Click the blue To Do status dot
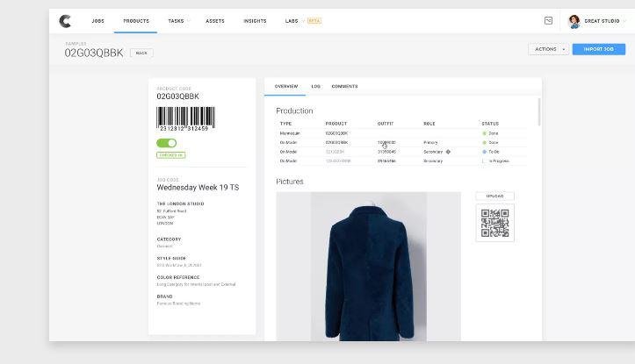635x364 pixels. pos(484,152)
